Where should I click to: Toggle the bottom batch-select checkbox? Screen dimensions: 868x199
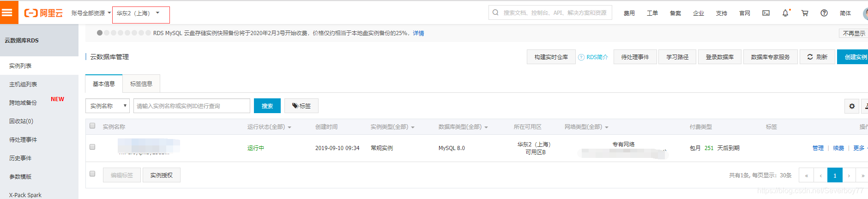click(x=92, y=174)
